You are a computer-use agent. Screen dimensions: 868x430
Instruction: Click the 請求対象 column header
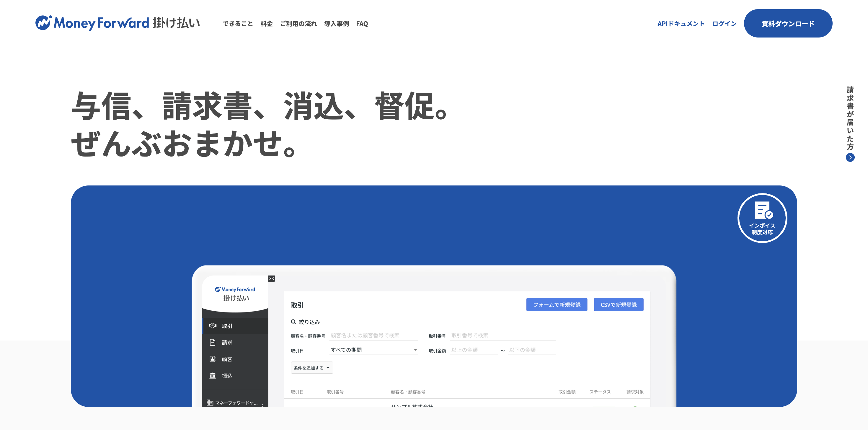click(x=635, y=392)
